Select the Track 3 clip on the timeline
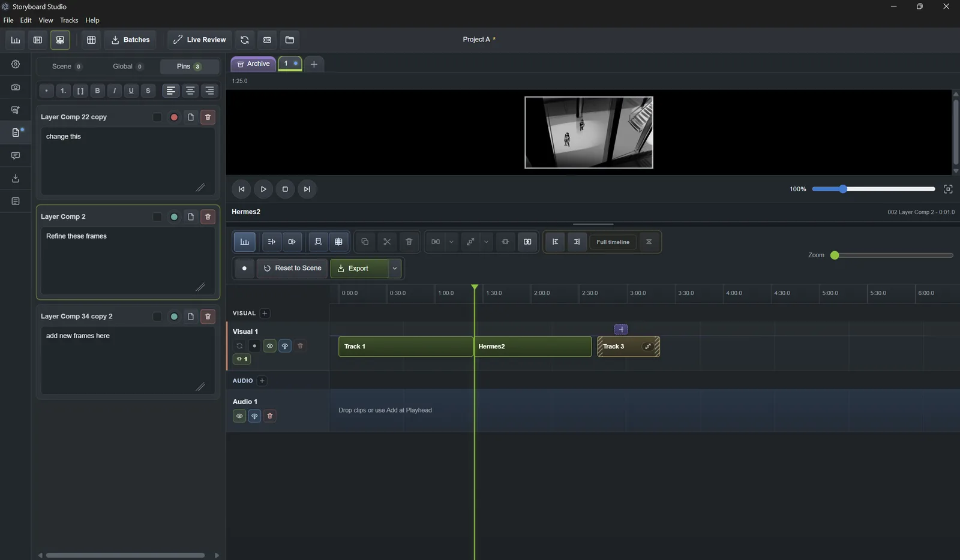Screen dimensions: 960x560 tap(628, 347)
